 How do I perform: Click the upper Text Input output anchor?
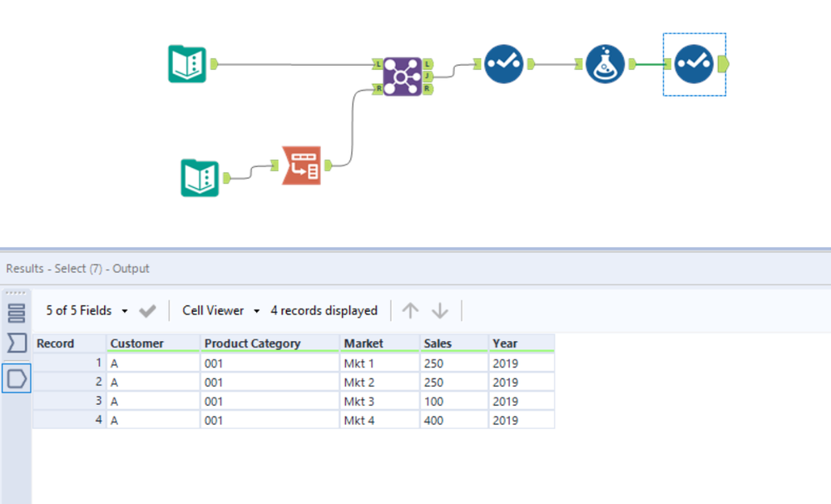(x=214, y=64)
